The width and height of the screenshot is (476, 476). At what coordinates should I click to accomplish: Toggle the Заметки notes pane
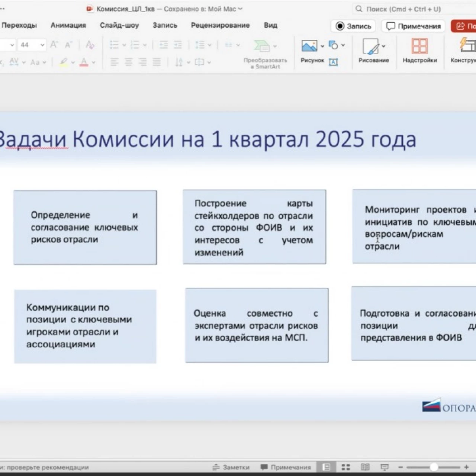[231, 467]
